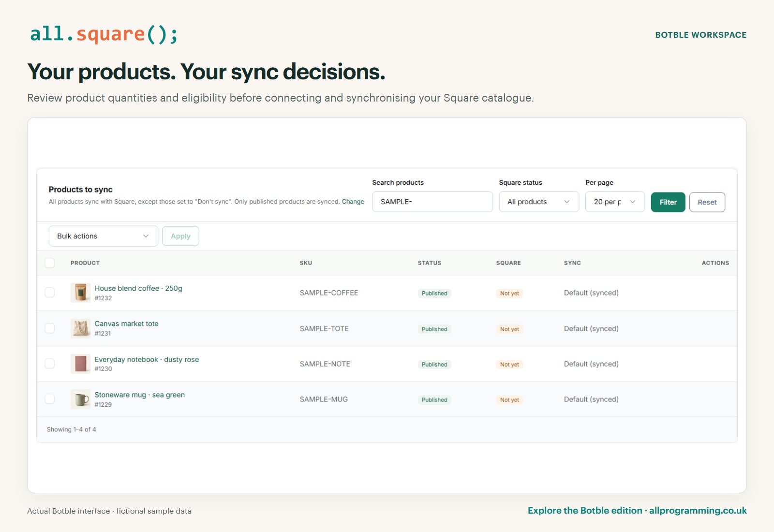Follow the Change link in sync description
The width and height of the screenshot is (774, 532).
coord(353,202)
